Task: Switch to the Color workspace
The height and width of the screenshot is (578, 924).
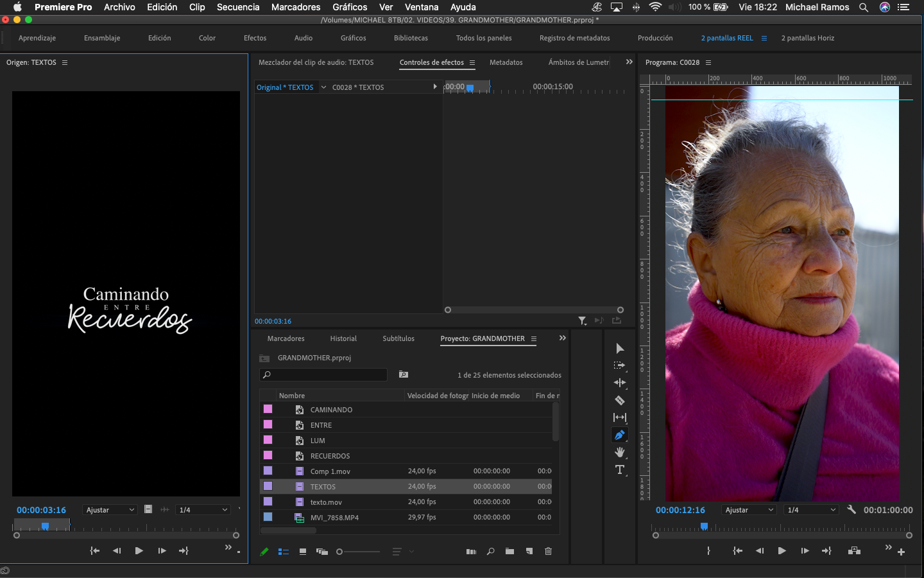Action: (207, 38)
